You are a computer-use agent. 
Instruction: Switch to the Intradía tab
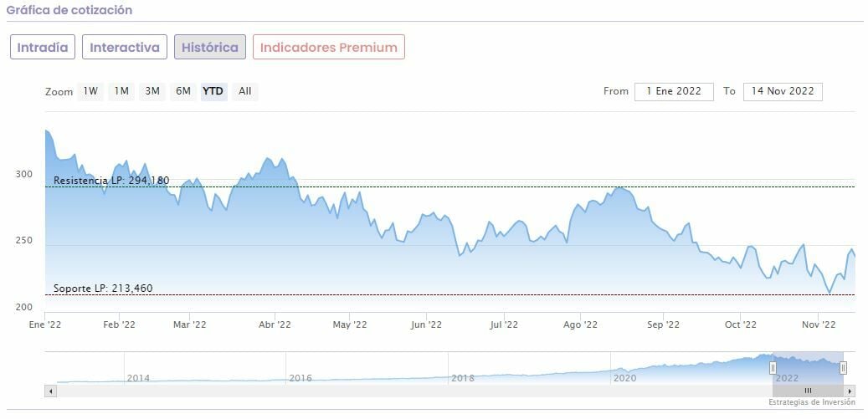click(43, 47)
